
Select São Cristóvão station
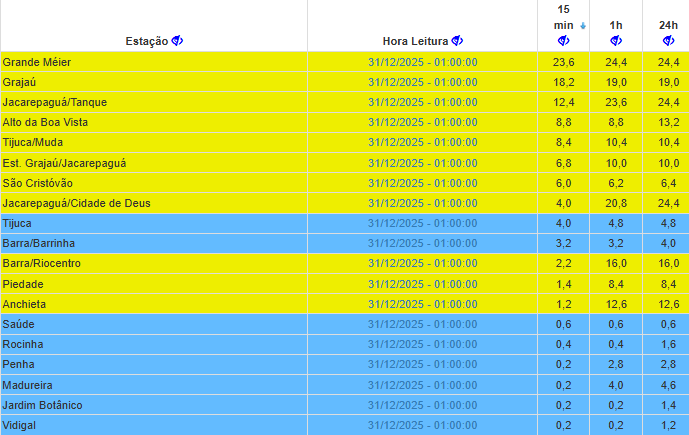(x=37, y=183)
